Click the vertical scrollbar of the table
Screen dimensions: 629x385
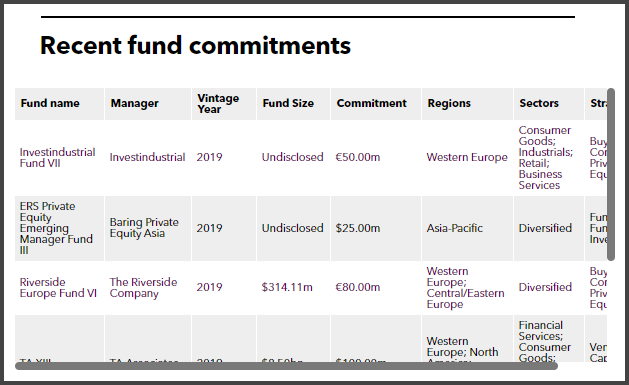coord(611,174)
